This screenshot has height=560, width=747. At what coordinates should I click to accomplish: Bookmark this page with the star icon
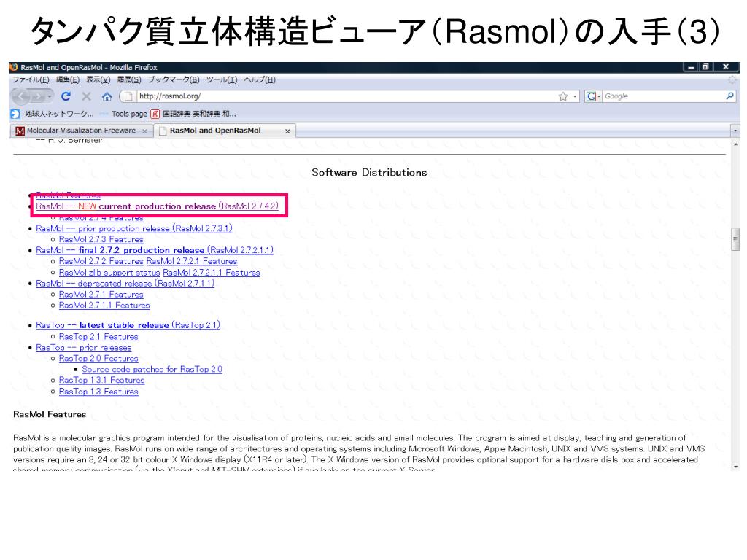point(563,96)
